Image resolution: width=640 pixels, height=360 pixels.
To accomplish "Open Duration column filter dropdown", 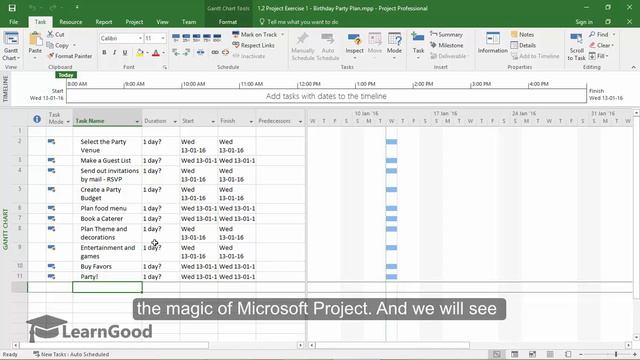I will pos(175,122).
